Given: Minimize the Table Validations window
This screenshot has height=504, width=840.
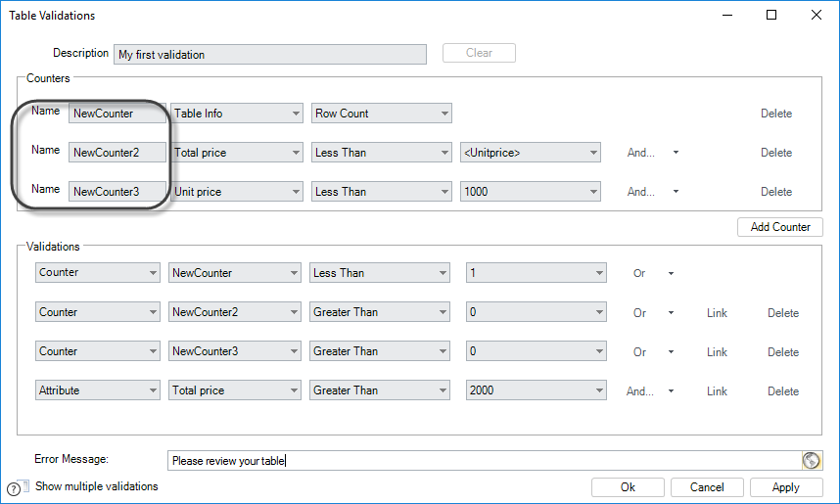Looking at the screenshot, I should point(727,15).
